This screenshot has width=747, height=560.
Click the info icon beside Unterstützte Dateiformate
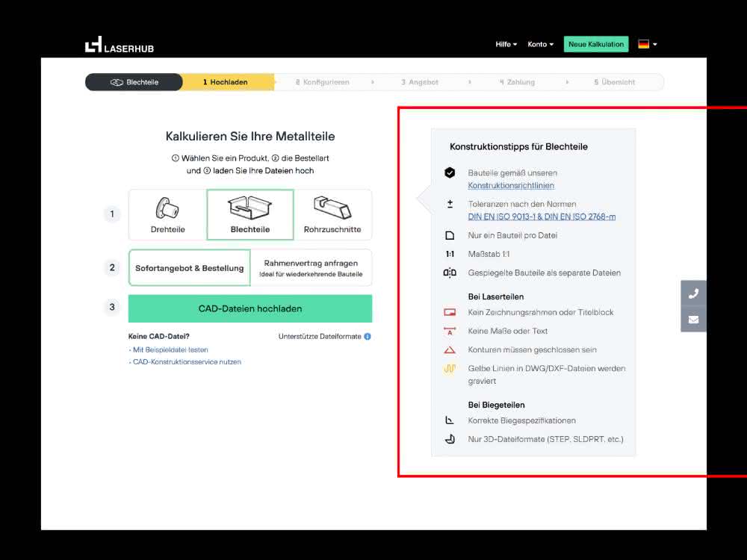pos(368,336)
